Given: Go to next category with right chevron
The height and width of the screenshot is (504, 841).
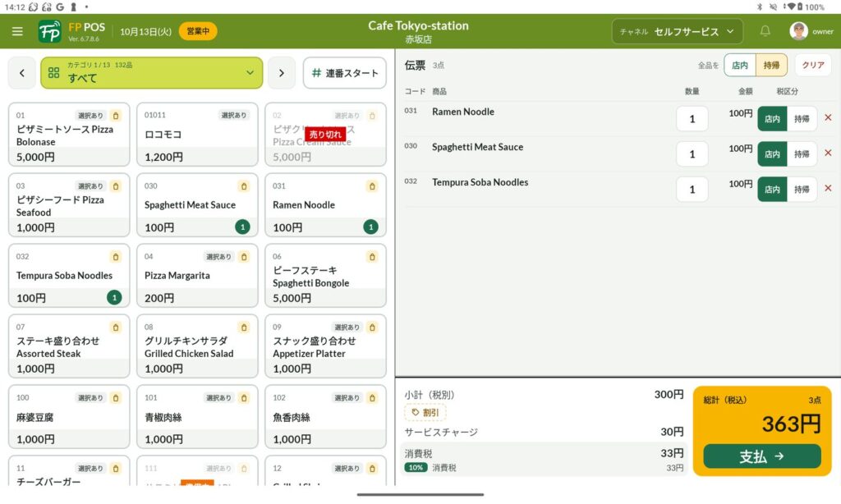Looking at the screenshot, I should [x=282, y=73].
